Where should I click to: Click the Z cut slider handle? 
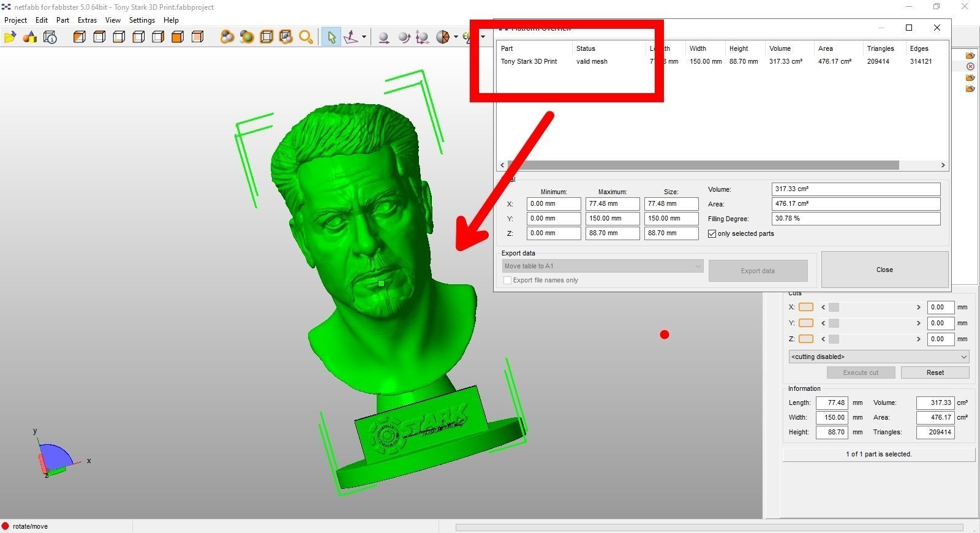pos(834,339)
